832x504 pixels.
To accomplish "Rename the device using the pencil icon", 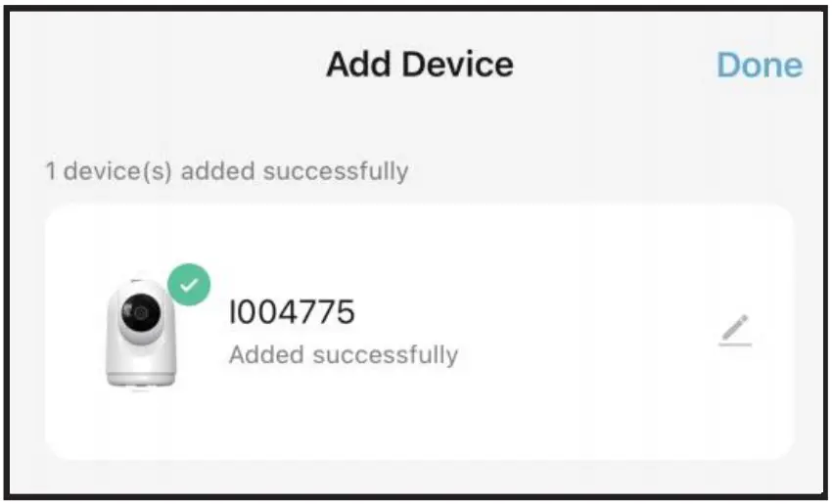I will pos(734,331).
